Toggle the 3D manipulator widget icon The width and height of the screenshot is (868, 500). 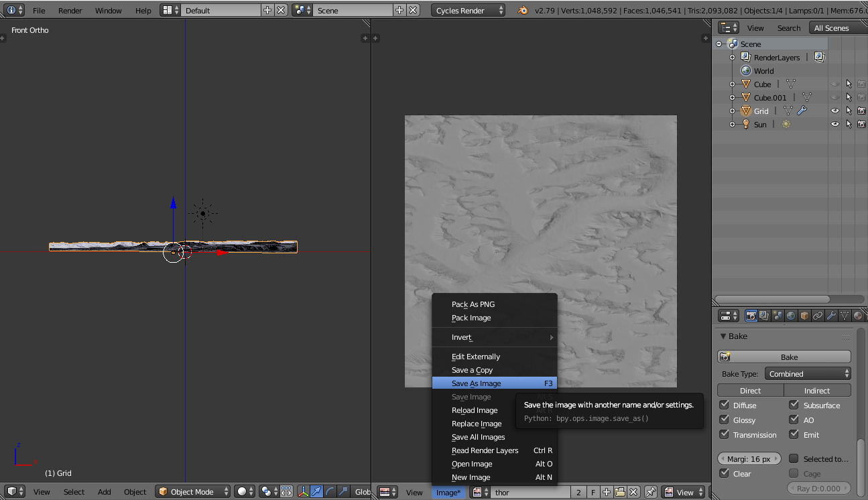tap(304, 492)
